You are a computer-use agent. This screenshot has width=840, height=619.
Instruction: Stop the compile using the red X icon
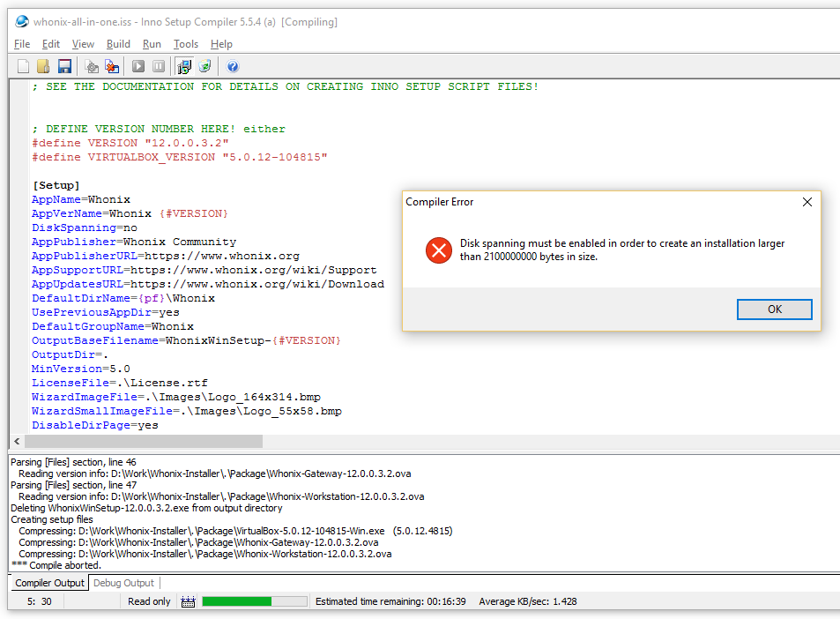112,66
